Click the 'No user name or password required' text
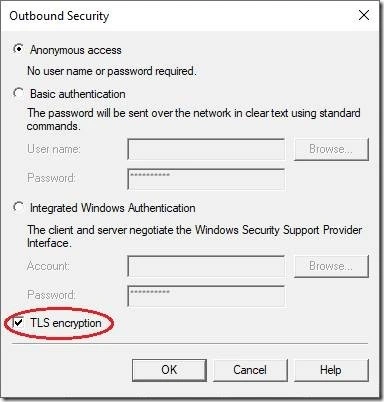Screen dimensions: 384x402 pyautogui.click(x=112, y=71)
